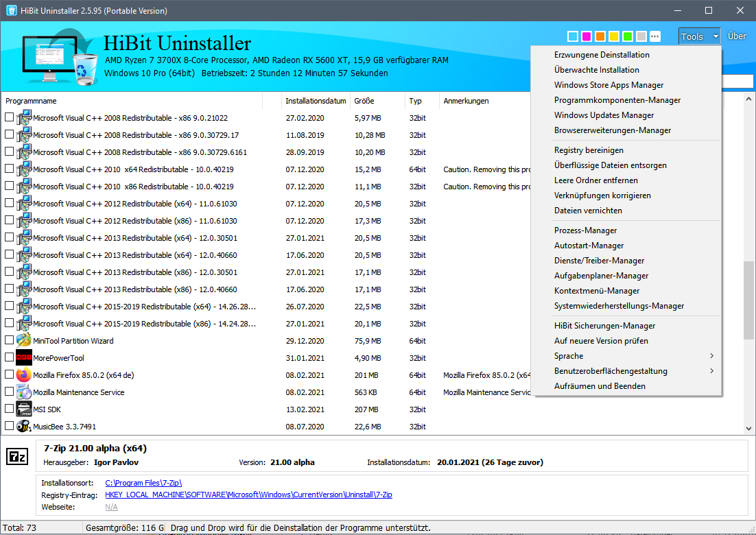Tick the Mozilla Firefox 85.0.2 checkbox
Viewport: 756px width, 535px height.
(9, 374)
